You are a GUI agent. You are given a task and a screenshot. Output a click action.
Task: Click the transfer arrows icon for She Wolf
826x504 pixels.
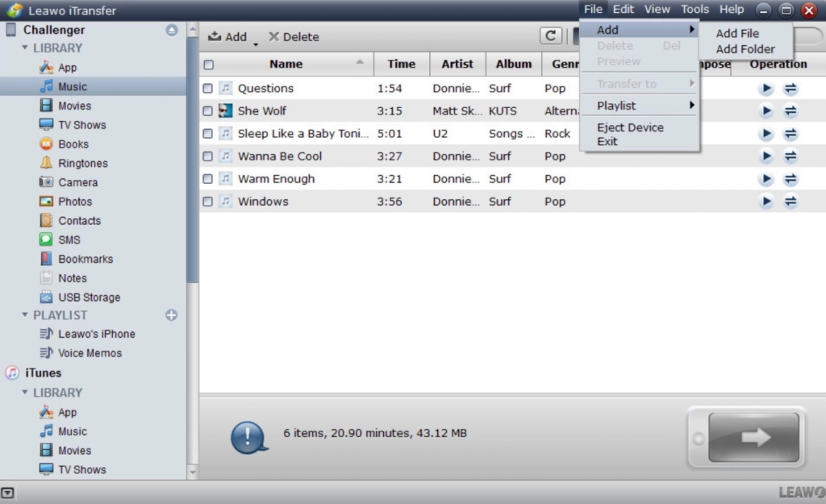(x=791, y=111)
